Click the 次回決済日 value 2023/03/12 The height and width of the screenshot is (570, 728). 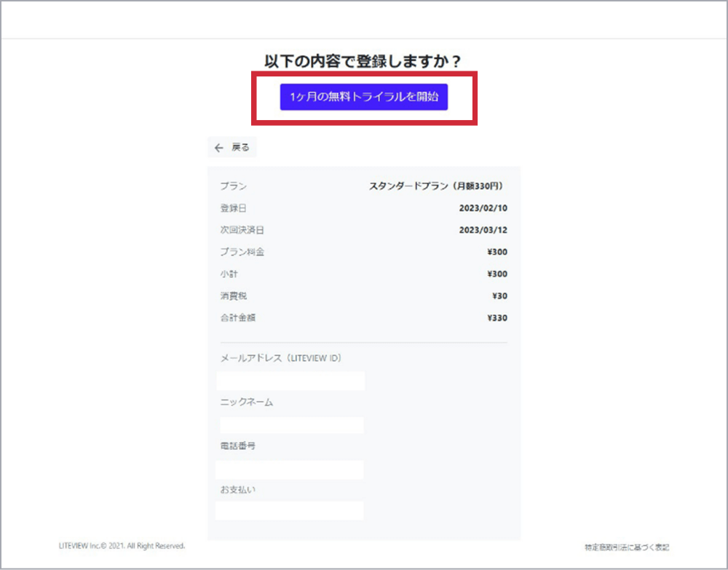click(483, 230)
